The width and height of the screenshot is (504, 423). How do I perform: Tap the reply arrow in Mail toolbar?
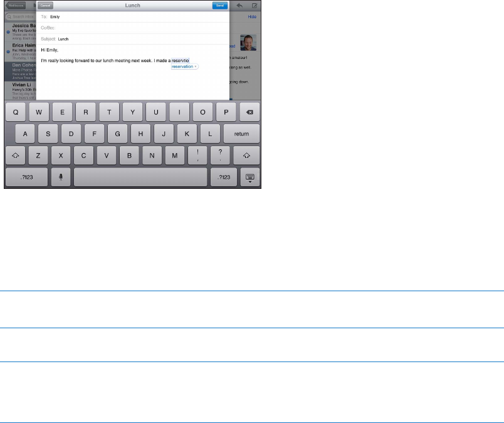[239, 6]
